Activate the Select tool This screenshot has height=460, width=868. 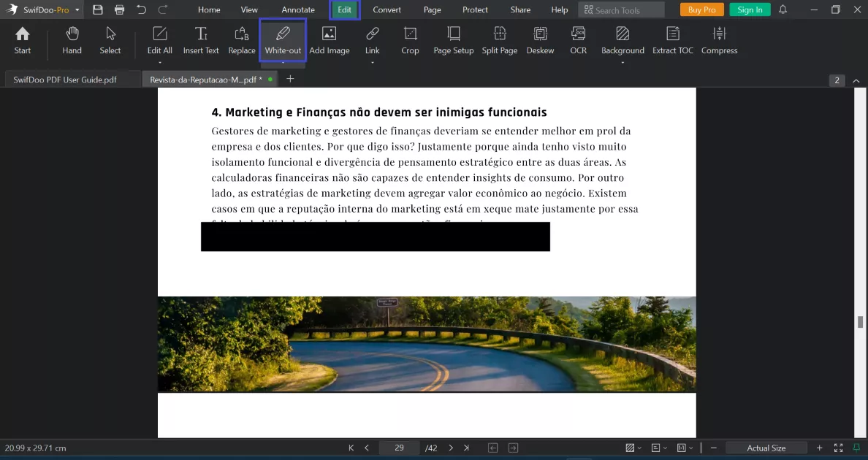tap(110, 40)
